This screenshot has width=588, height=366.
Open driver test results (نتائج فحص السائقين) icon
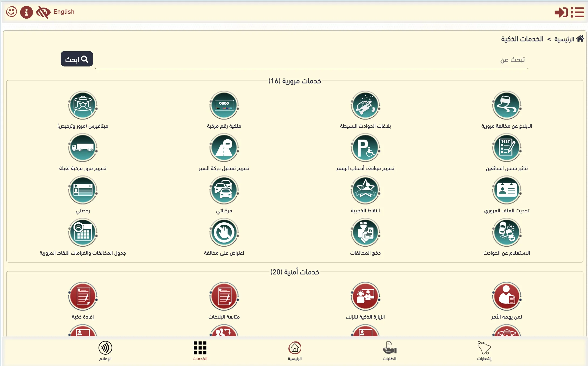pyautogui.click(x=507, y=148)
